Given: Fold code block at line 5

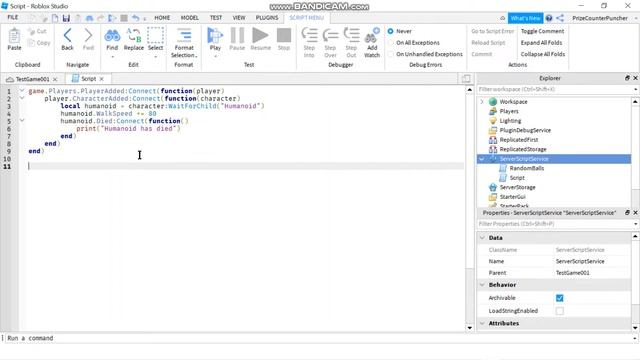Looking at the screenshot, I should 22,121.
